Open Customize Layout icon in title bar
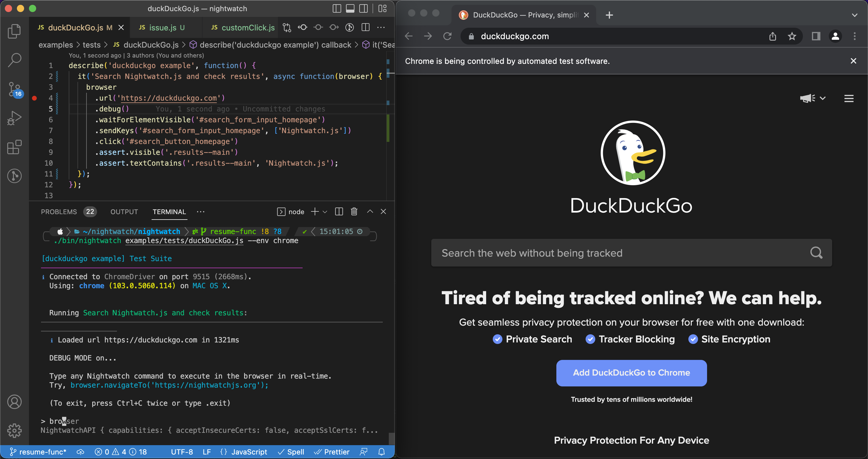Screen dimensions: 868x459 382,8
